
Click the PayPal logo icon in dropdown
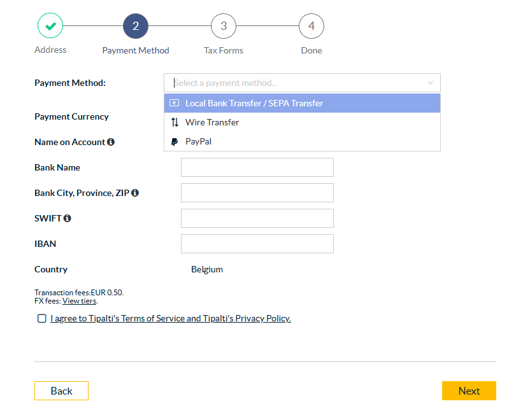click(175, 142)
